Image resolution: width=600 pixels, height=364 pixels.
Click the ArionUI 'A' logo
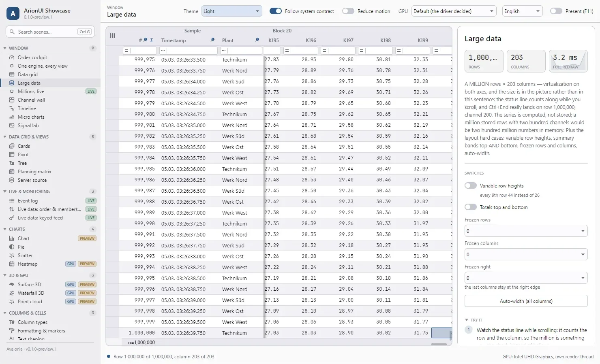pyautogui.click(x=13, y=13)
